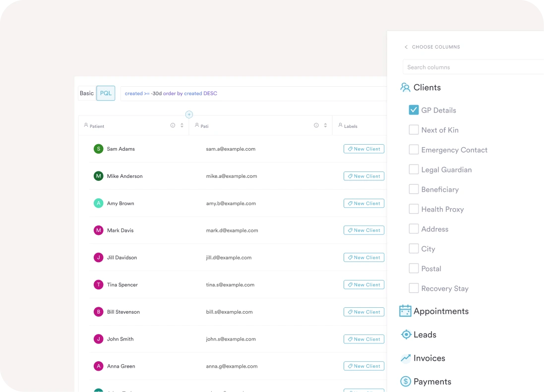Click the Patient column info icon

(173, 125)
